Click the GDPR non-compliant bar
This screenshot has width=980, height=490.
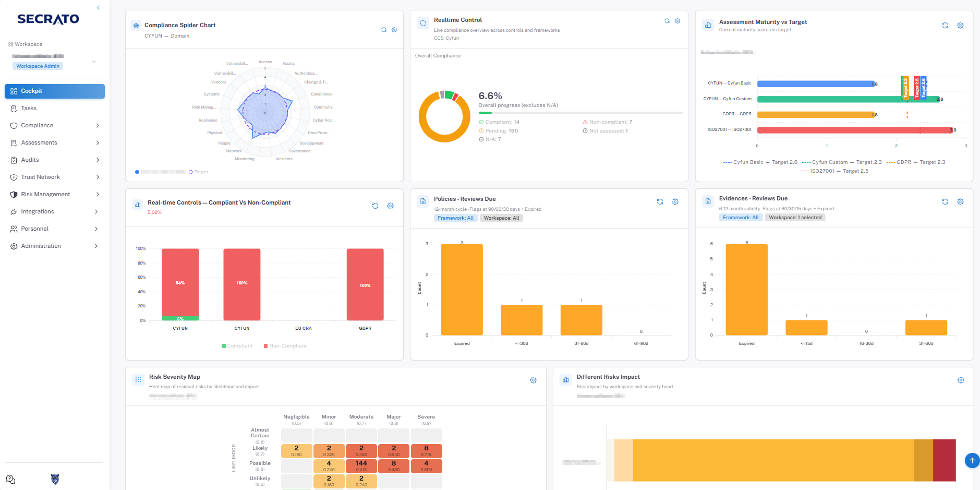click(x=365, y=284)
